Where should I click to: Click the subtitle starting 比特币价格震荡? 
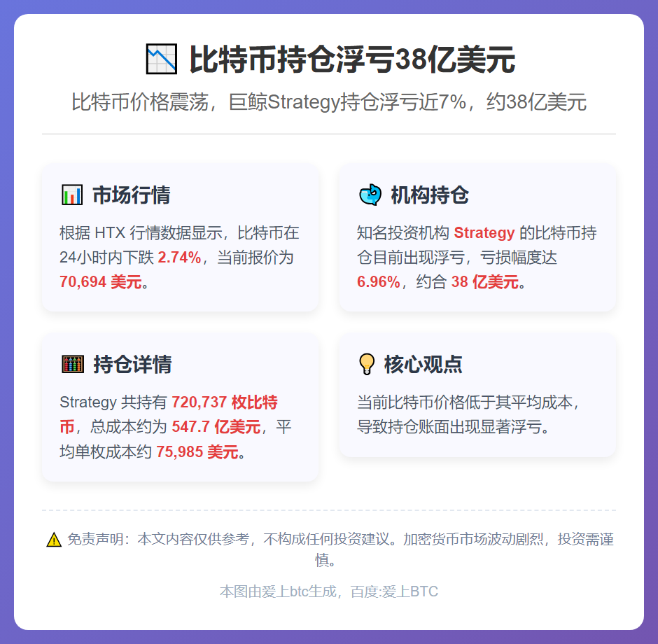(x=329, y=102)
